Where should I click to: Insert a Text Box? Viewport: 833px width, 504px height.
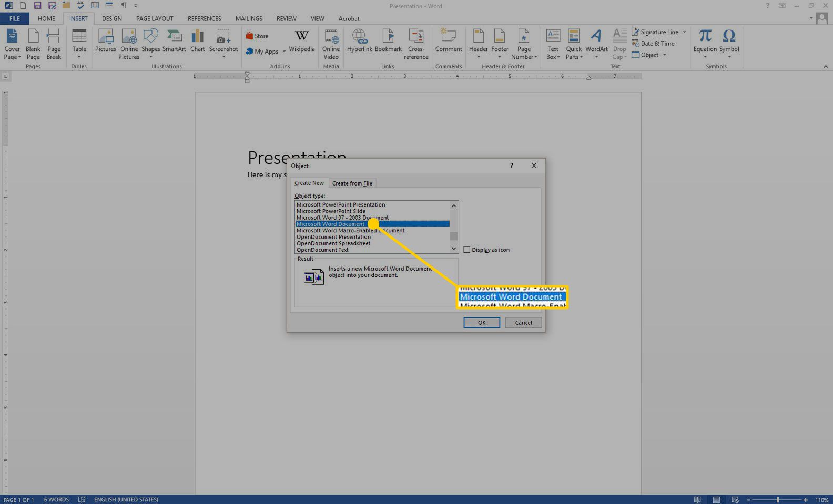click(x=553, y=45)
